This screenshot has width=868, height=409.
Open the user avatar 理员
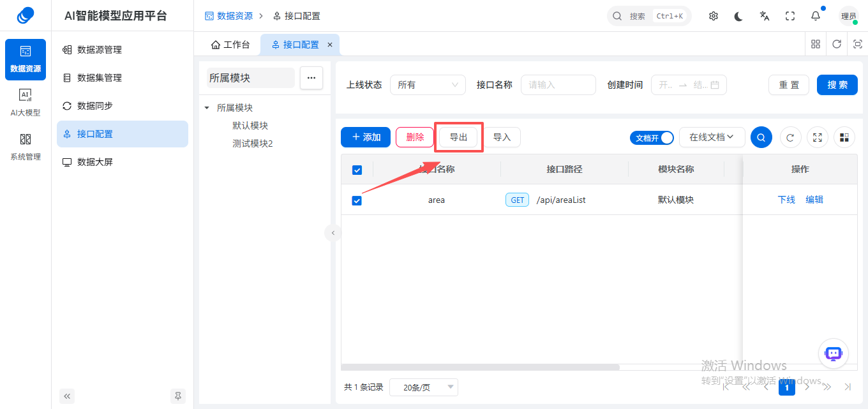point(849,16)
